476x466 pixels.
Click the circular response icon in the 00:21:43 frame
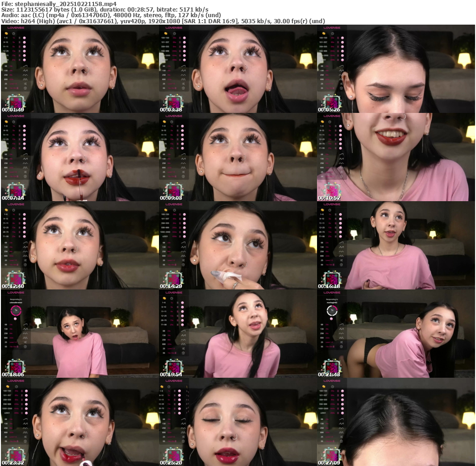pos(332,310)
